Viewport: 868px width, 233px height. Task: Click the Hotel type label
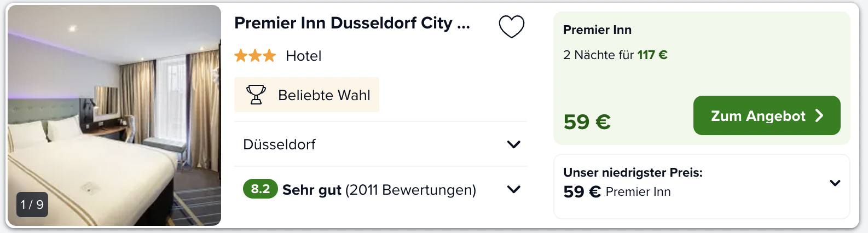tap(303, 56)
